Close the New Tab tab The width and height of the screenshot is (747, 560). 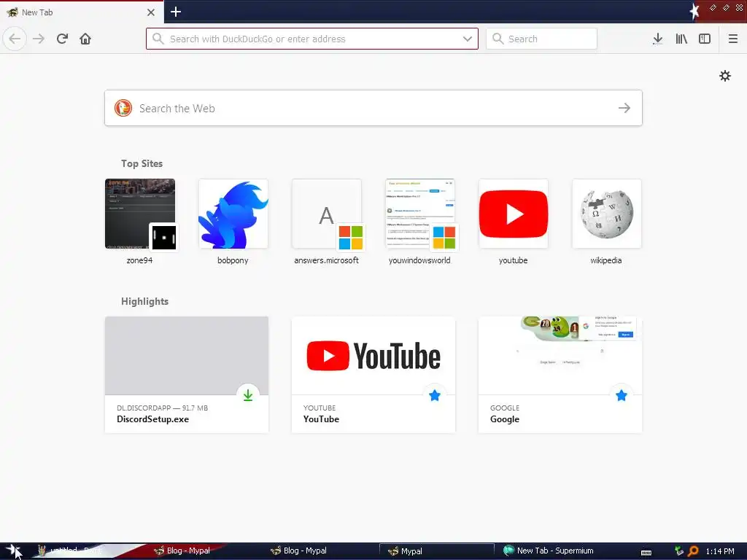click(150, 12)
